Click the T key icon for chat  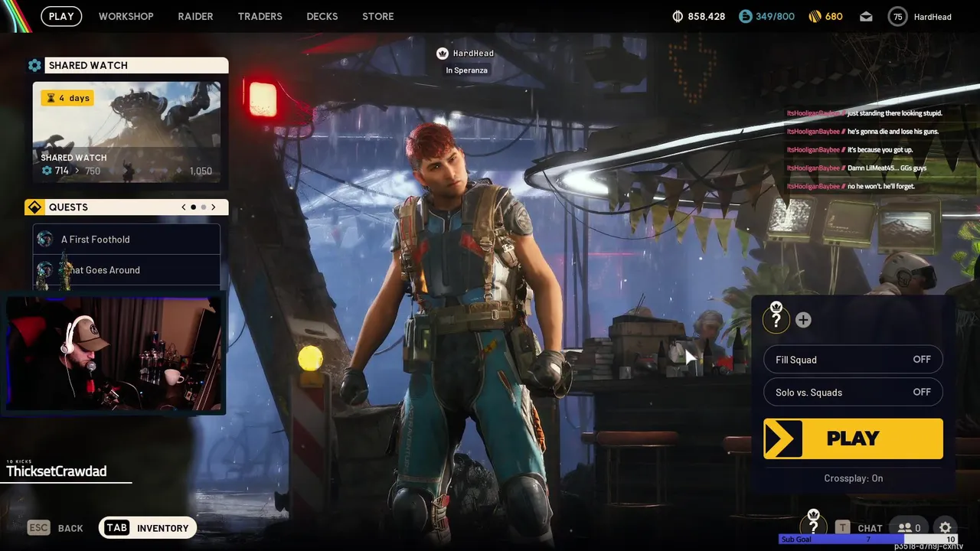pos(842,527)
